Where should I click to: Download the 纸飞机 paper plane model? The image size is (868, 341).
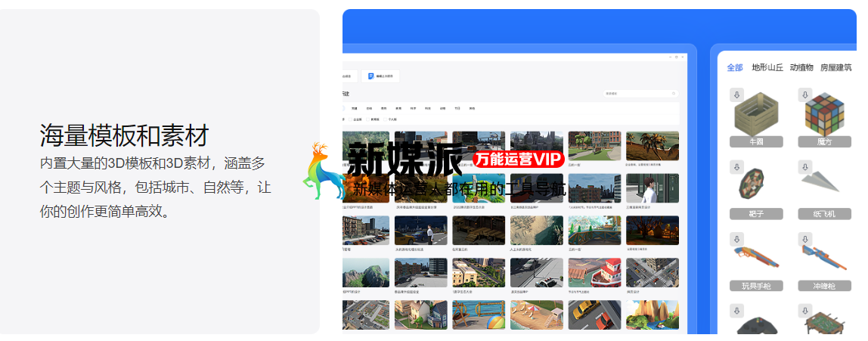[x=805, y=167]
